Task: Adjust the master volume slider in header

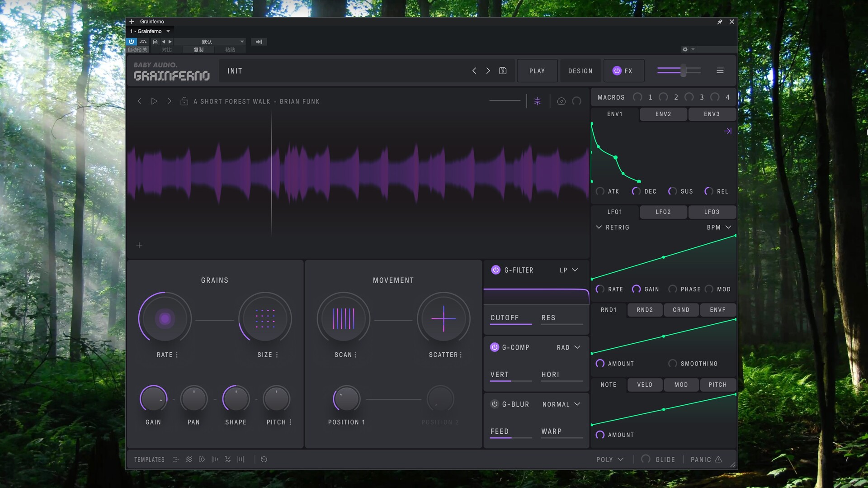Action: tap(683, 71)
